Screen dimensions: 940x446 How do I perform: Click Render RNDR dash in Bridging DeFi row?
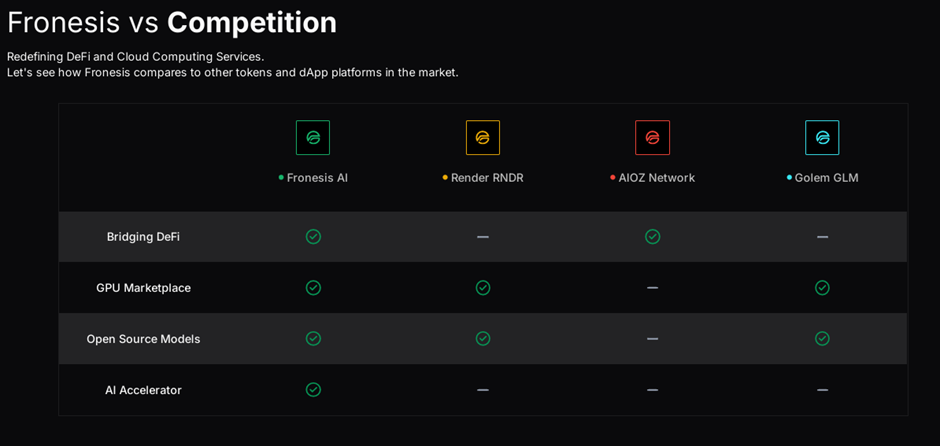click(483, 237)
